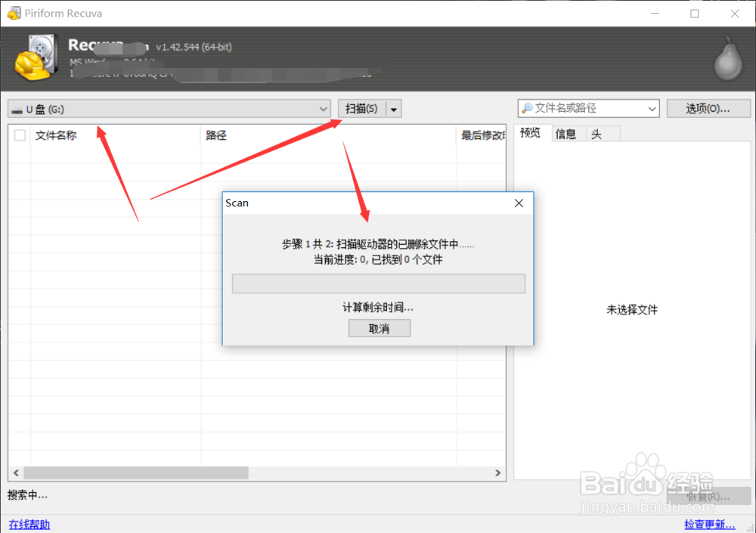Sort by 文件名称 column header

point(115,135)
